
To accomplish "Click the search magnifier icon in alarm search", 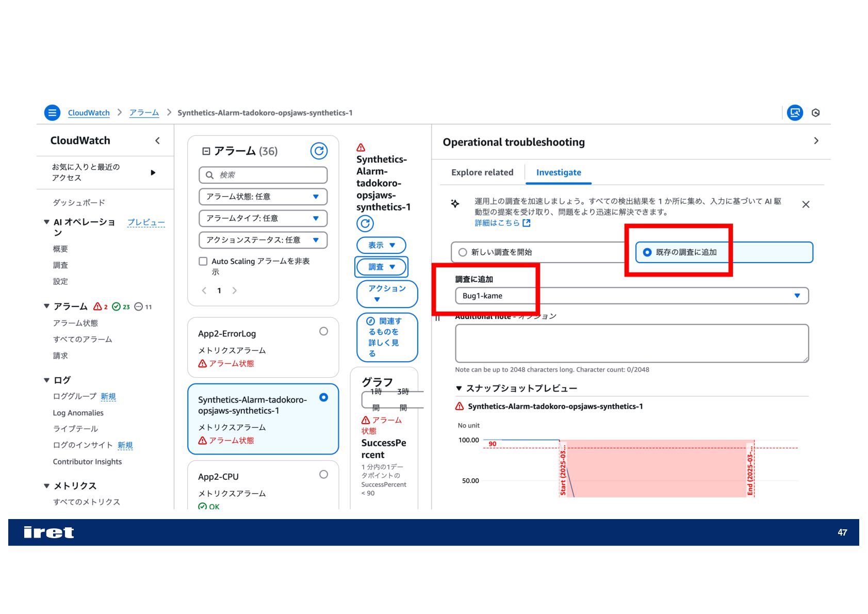I will [209, 175].
